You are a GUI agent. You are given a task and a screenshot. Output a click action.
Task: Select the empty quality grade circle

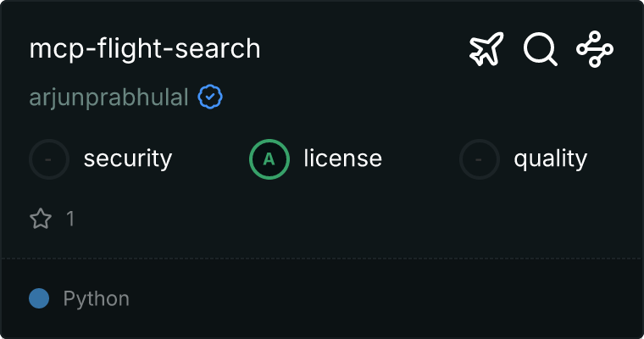[x=480, y=159]
